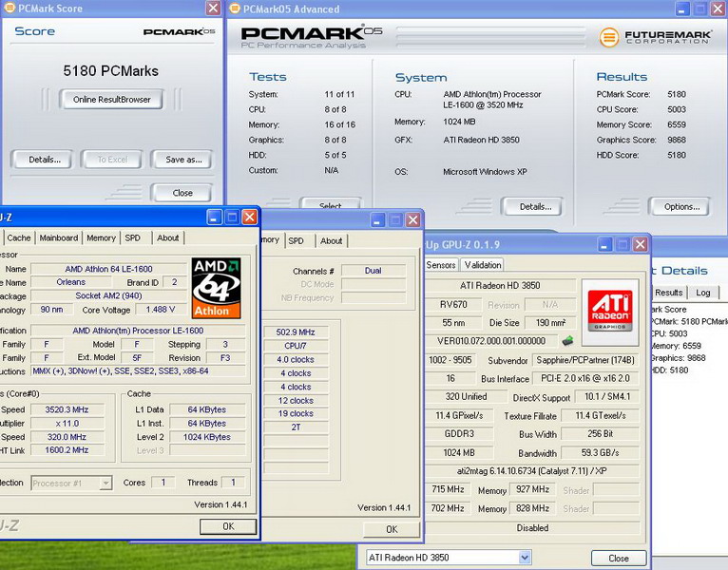Click the Level 2 cache value 1024 KBytes
Viewport: 728px width, 570px height.
207,437
